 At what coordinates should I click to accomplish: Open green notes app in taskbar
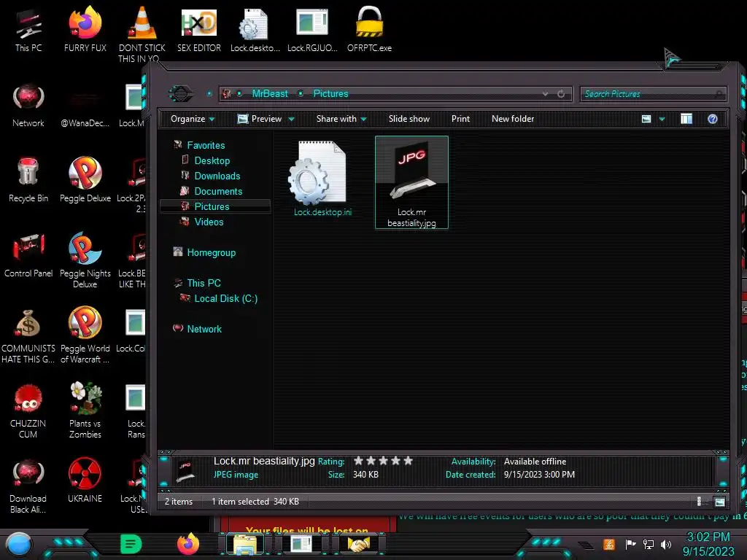pyautogui.click(x=131, y=544)
